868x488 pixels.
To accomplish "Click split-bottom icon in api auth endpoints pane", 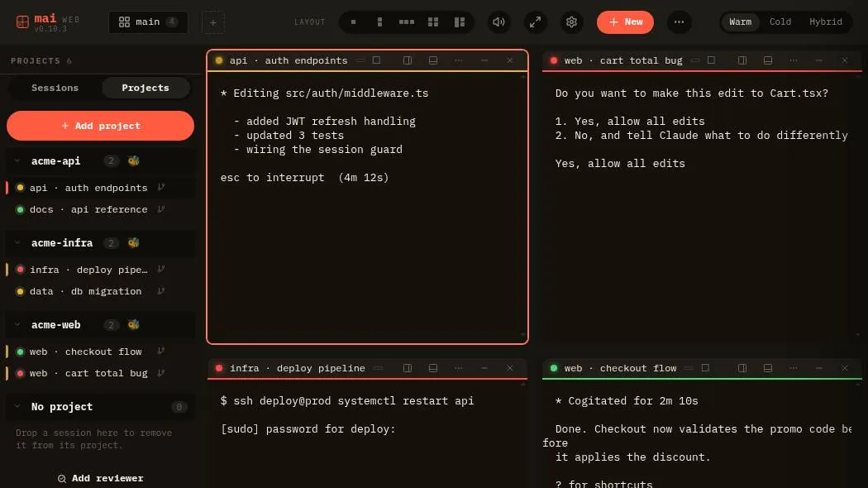I will pyautogui.click(x=433, y=60).
